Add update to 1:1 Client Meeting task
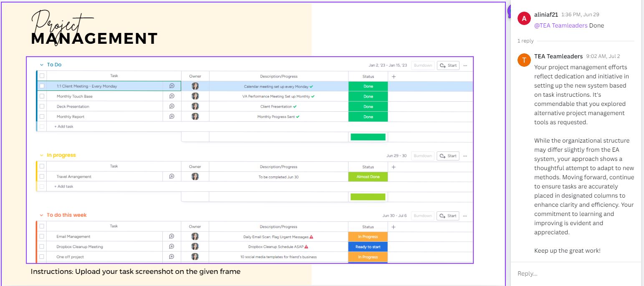The image size is (644, 286). tap(172, 86)
